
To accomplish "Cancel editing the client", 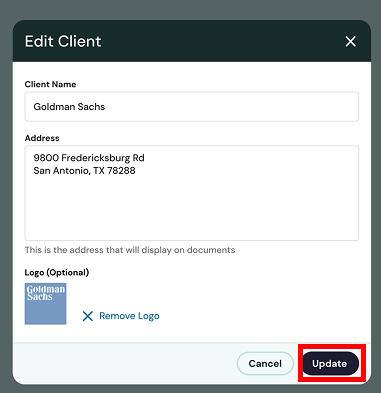I will pos(265,363).
